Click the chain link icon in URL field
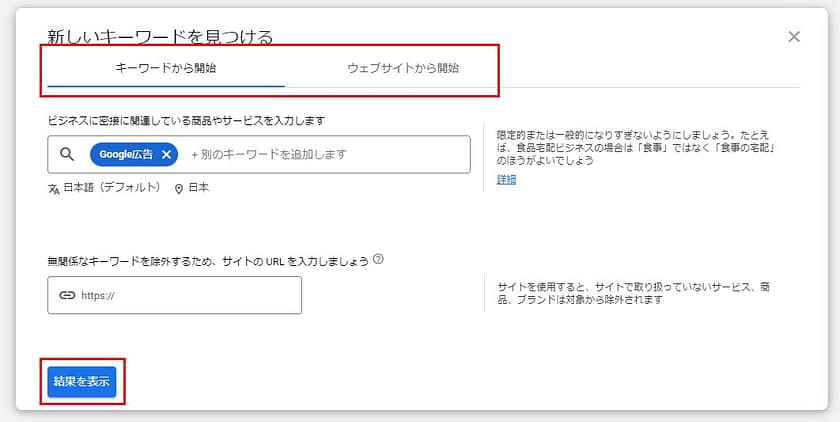 [68, 295]
